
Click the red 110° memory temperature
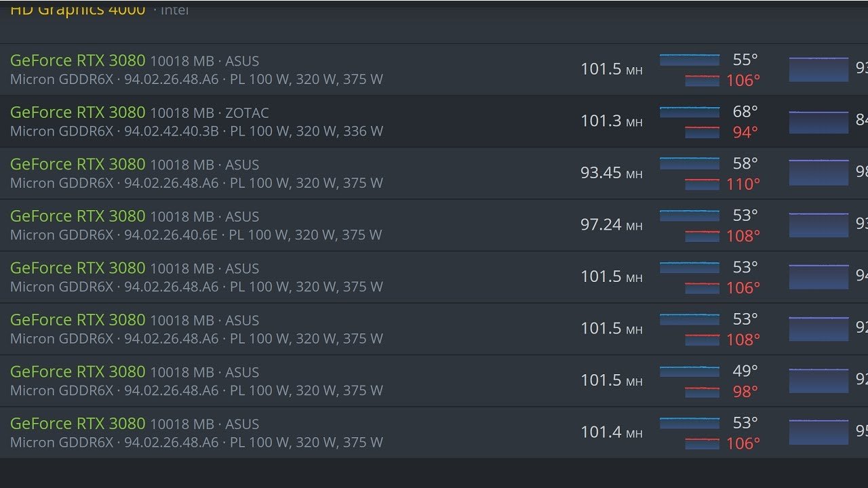point(743,184)
